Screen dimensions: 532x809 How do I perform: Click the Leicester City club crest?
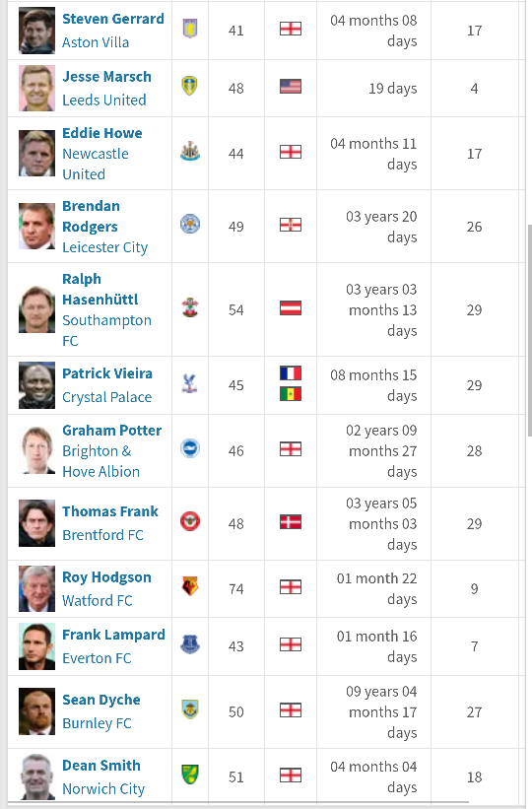[190, 225]
